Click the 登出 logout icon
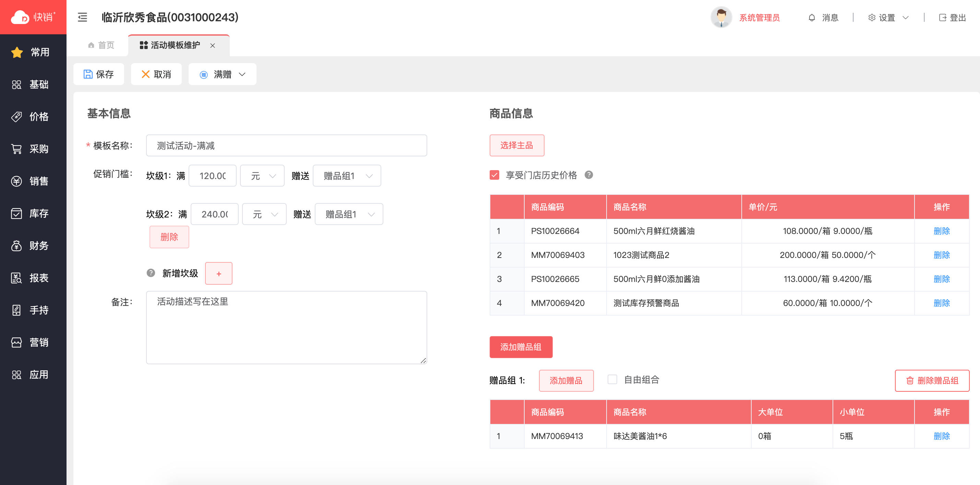This screenshot has height=485, width=980. point(942,17)
